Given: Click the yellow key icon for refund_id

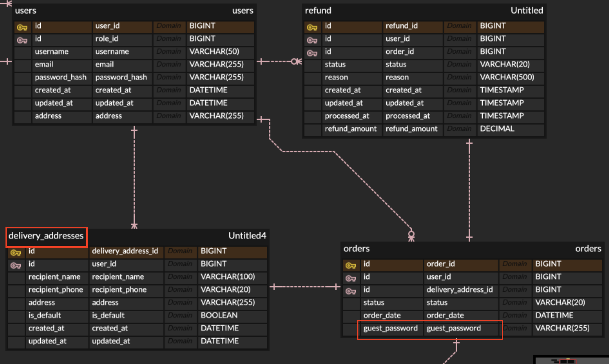Looking at the screenshot, I should click(x=312, y=27).
